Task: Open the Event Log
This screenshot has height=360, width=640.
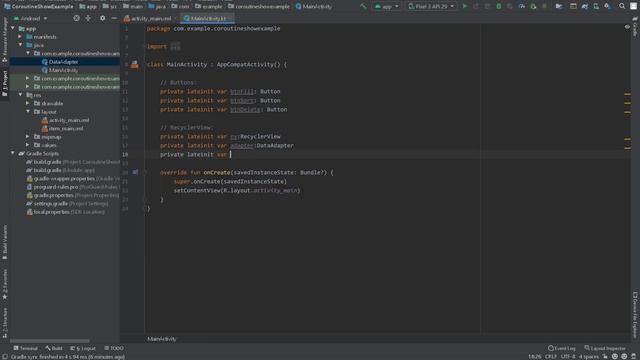Action: point(562,348)
